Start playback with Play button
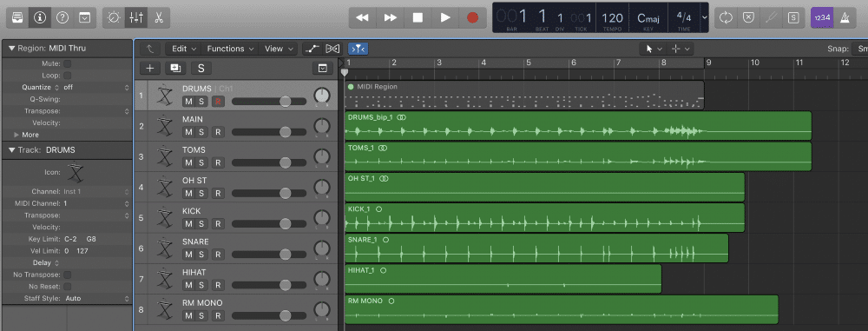Viewport: 868px width, 331px height. (x=445, y=17)
